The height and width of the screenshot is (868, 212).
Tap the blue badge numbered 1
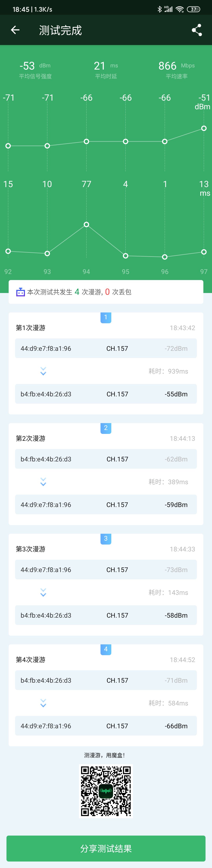pos(106,317)
